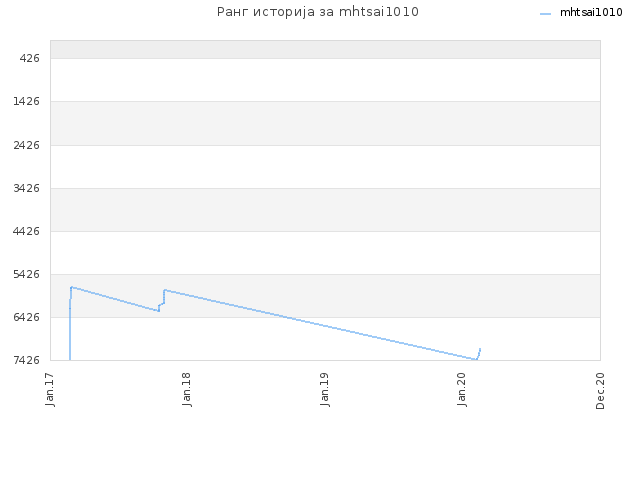Click the rank peak near early 2017

pos(71,287)
